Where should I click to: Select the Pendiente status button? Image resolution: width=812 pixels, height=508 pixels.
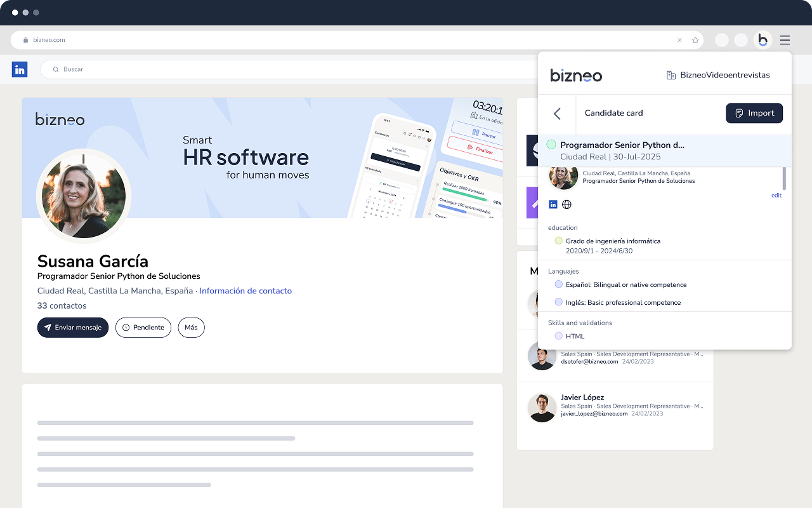point(143,327)
